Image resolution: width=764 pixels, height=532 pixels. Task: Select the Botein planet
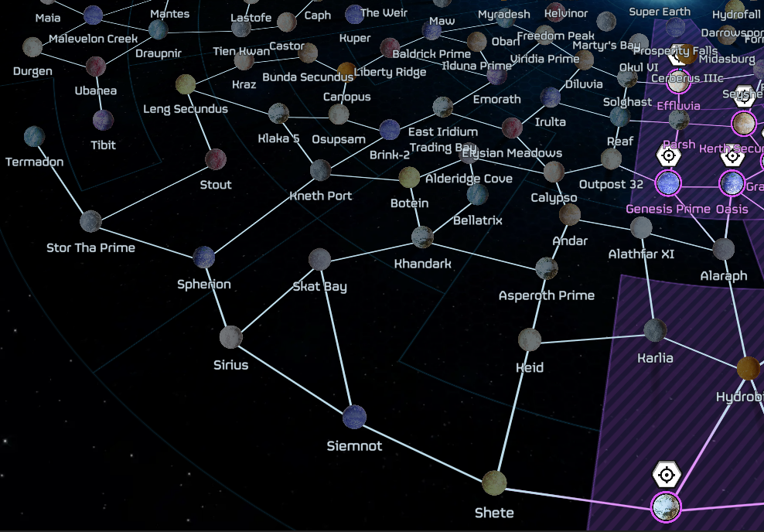pos(409,177)
